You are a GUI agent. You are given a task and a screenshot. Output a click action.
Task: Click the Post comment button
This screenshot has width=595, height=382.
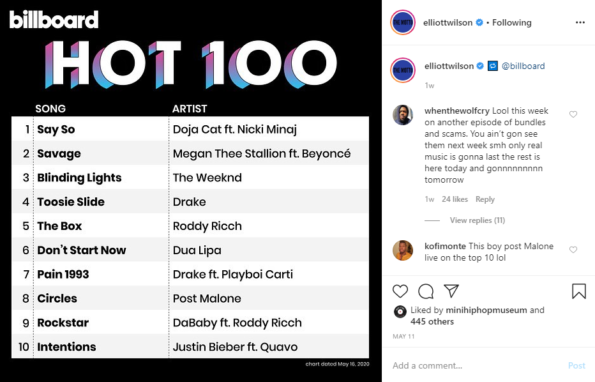pyautogui.click(x=576, y=366)
